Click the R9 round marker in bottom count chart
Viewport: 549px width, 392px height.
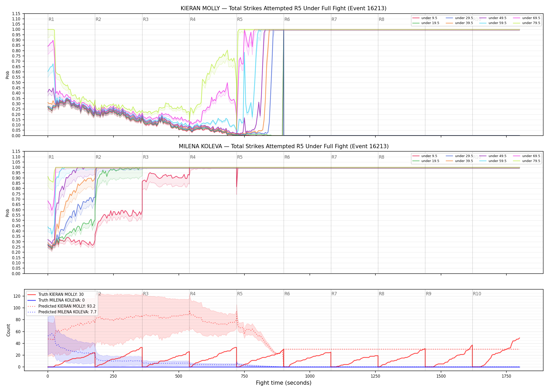click(x=428, y=294)
